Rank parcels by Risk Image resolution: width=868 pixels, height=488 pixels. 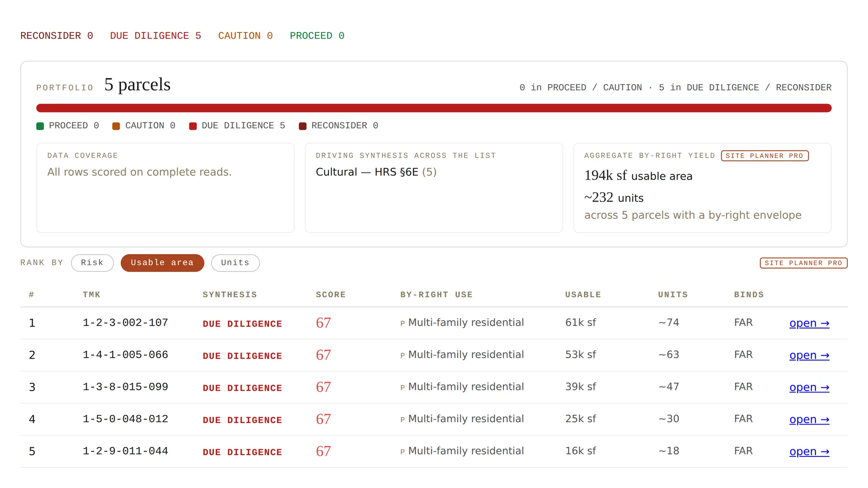pyautogui.click(x=92, y=263)
